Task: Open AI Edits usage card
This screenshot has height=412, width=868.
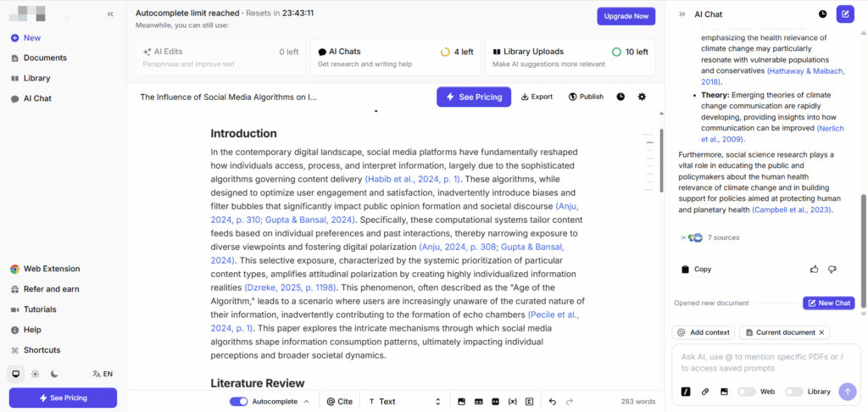Action: [220, 57]
